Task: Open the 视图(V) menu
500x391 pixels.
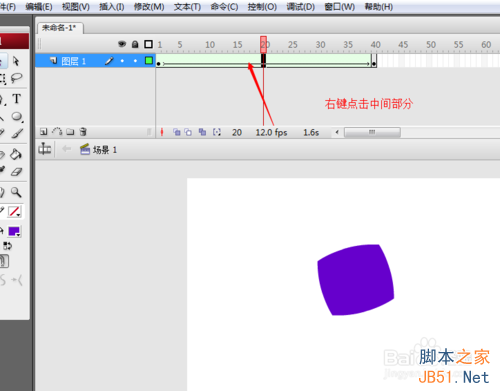Action: tap(76, 7)
